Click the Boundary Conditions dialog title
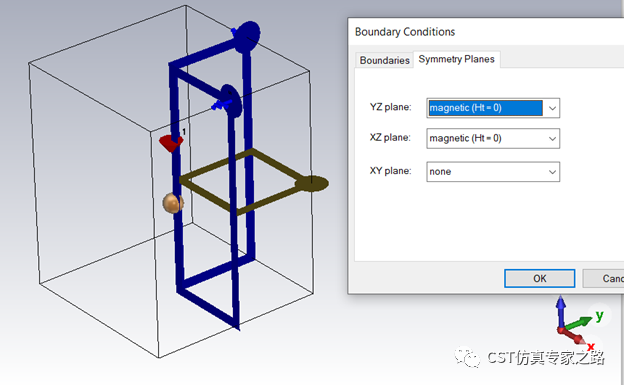This screenshot has width=624, height=385. 405,32
